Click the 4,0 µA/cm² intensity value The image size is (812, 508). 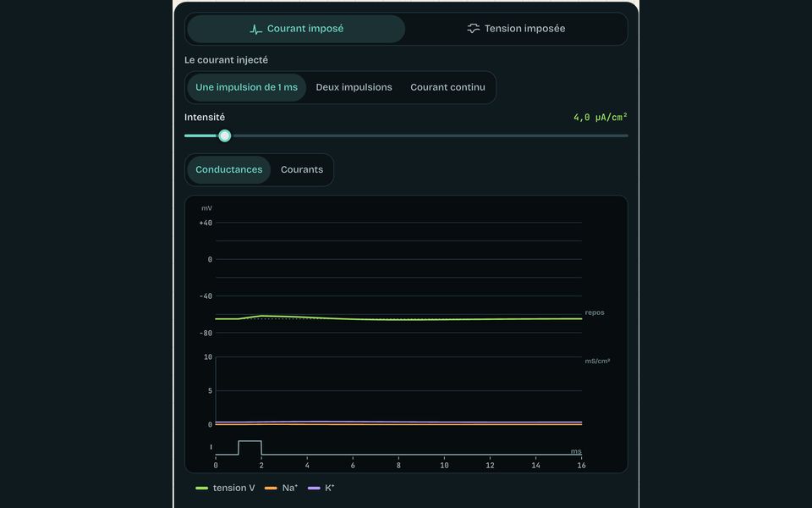click(x=601, y=117)
